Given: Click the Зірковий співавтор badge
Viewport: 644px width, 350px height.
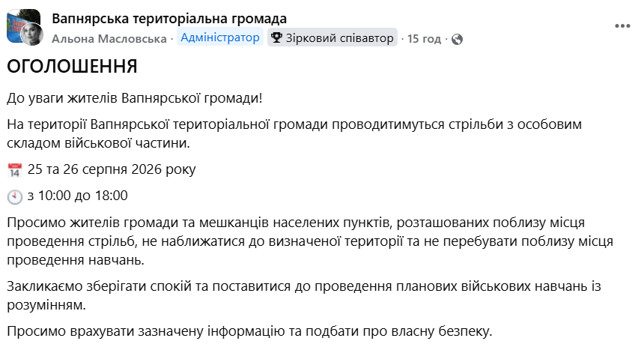Looking at the screenshot, I should click(x=332, y=37).
